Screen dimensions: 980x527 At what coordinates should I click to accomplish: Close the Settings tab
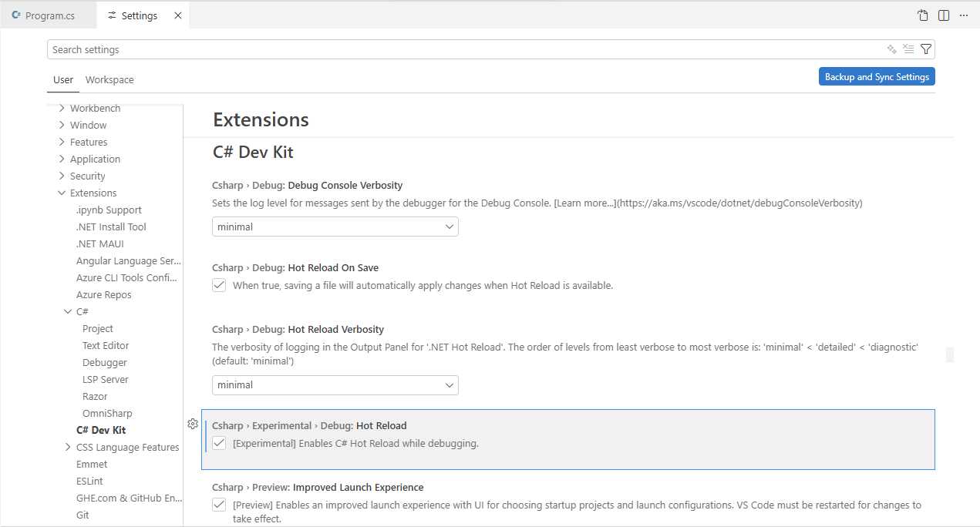178,15
